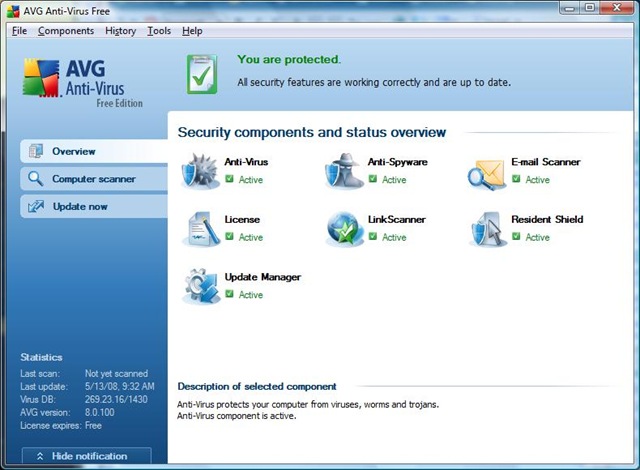Viewport: 640px width, 470px height.
Task: Click the Hide notification button
Action: (87, 456)
